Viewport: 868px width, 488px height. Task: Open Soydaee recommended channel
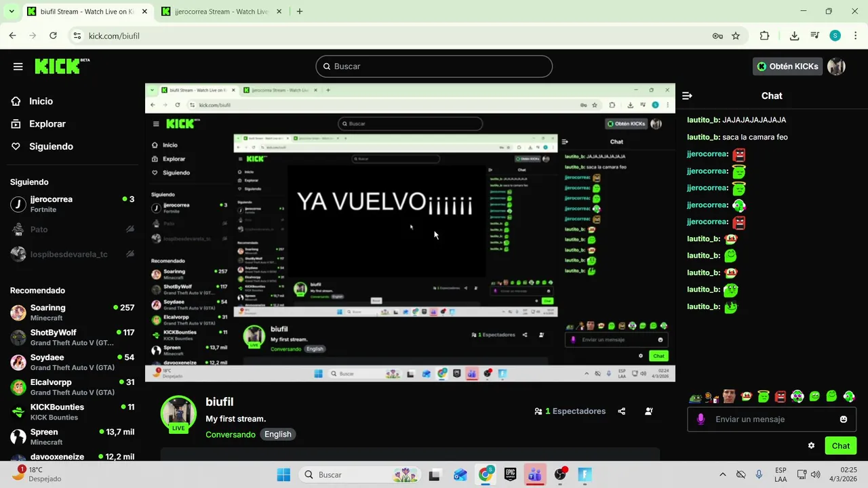(x=72, y=363)
